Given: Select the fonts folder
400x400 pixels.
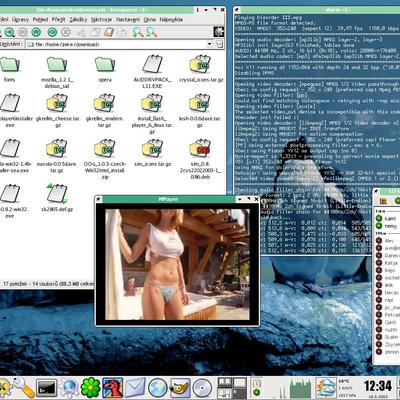Looking at the screenshot, I should (9, 69).
